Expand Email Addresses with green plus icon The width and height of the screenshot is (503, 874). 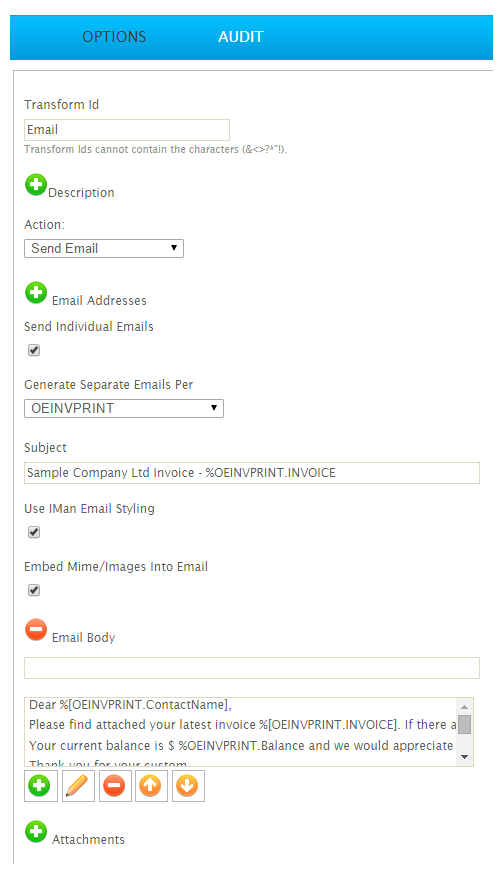pyautogui.click(x=36, y=293)
